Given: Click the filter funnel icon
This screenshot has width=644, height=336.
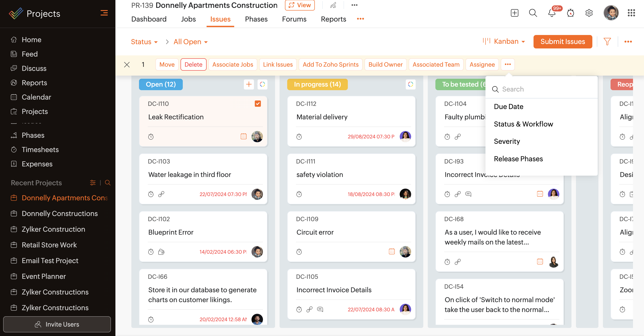Looking at the screenshot, I should (607, 41).
